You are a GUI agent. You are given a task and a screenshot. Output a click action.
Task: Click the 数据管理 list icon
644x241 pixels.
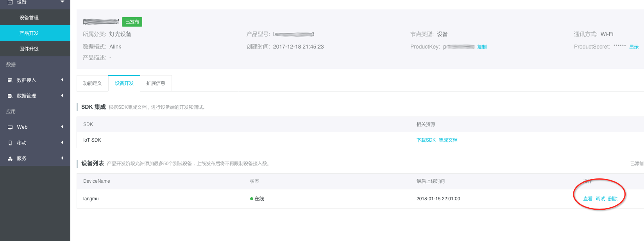(x=10, y=96)
